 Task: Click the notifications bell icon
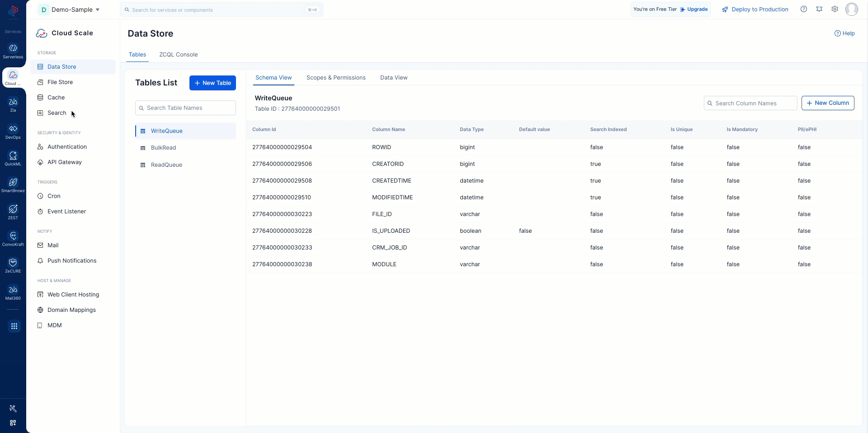coord(819,9)
